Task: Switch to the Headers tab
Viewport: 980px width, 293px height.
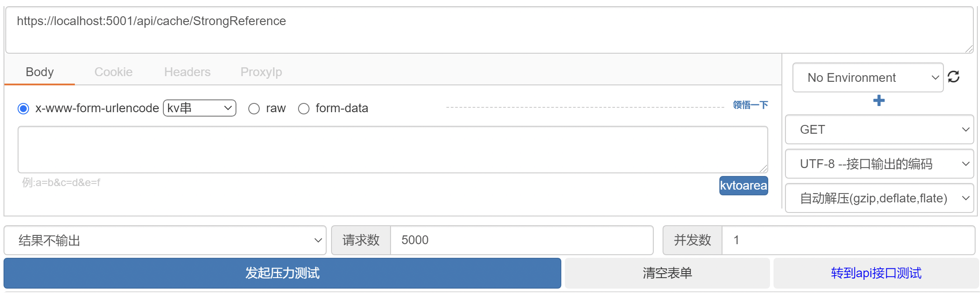Action: [187, 72]
